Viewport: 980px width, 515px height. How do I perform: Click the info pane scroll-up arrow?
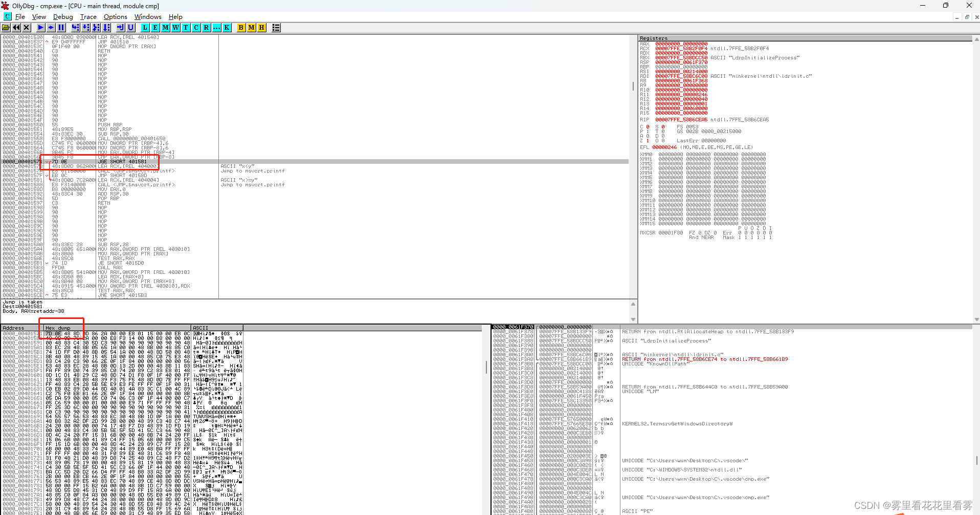point(633,304)
